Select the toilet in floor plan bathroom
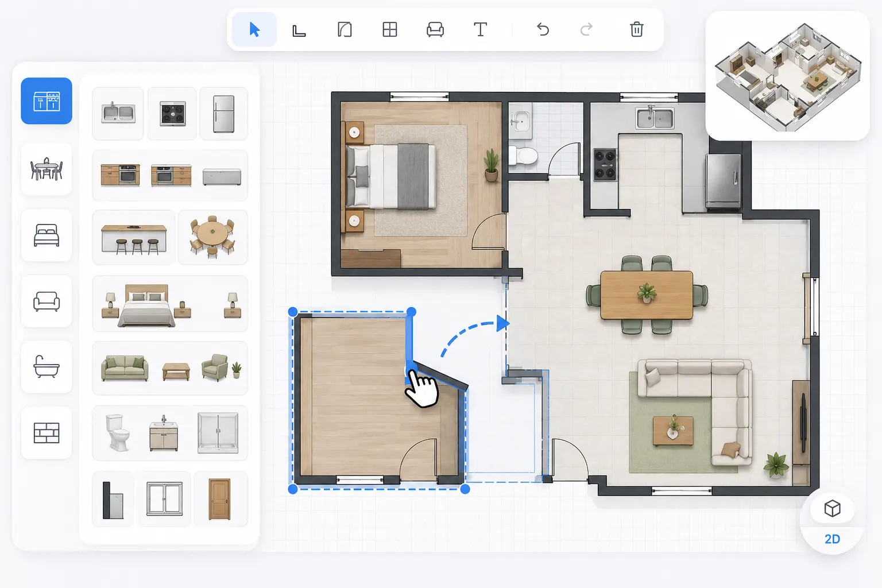The width and height of the screenshot is (882, 588). pos(523,156)
